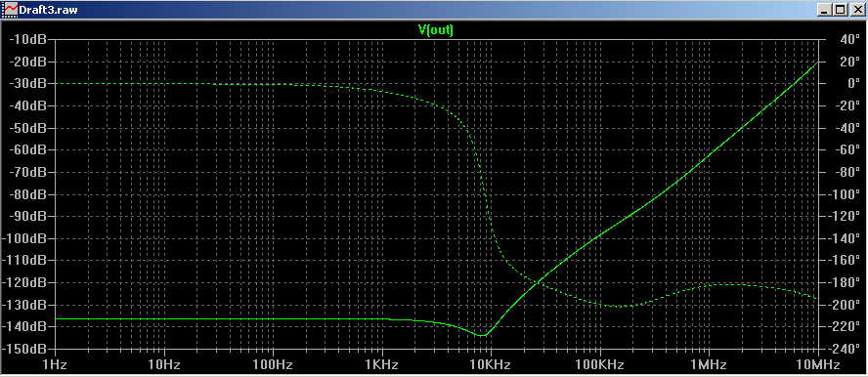Screen dimensions: 868x377
Task: Click where solid and dotted traces cross
Action: click(x=537, y=283)
